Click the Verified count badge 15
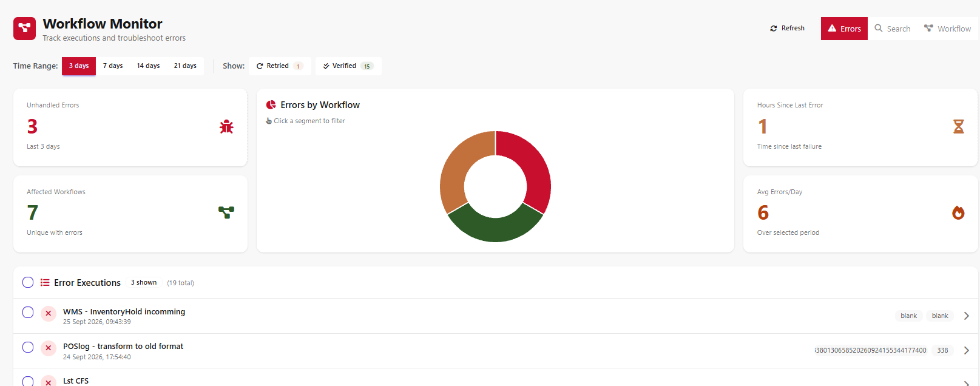The width and height of the screenshot is (980, 386). (367, 66)
